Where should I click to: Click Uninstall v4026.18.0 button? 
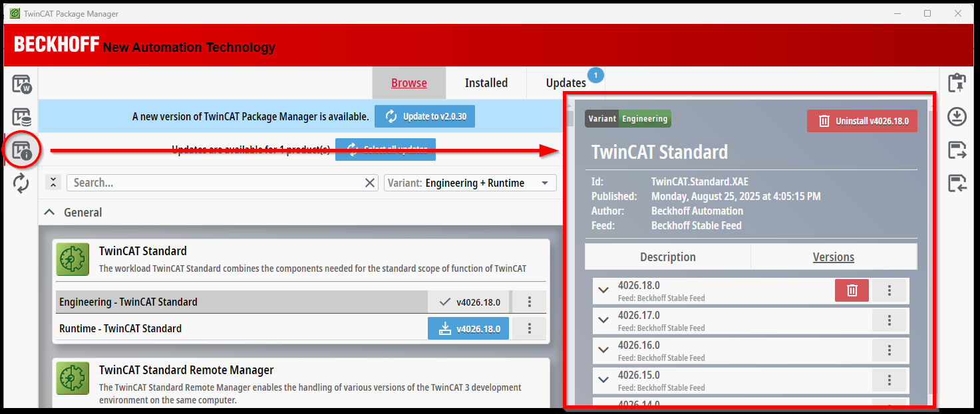point(862,121)
